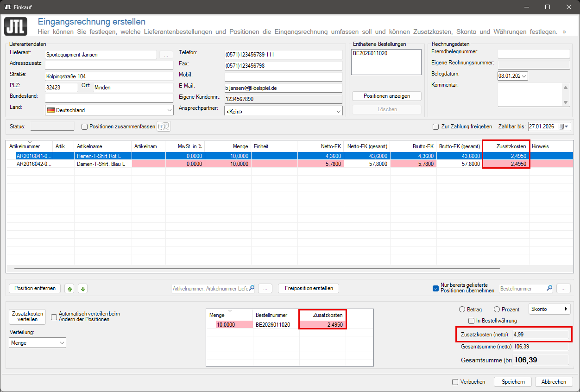This screenshot has width=580, height=392.
Task: Open the Ansprechpartner dropdown
Action: [x=283, y=111]
